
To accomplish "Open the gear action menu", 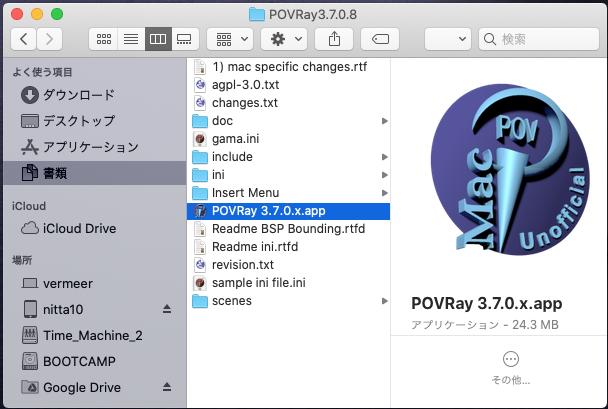I will click(283, 39).
